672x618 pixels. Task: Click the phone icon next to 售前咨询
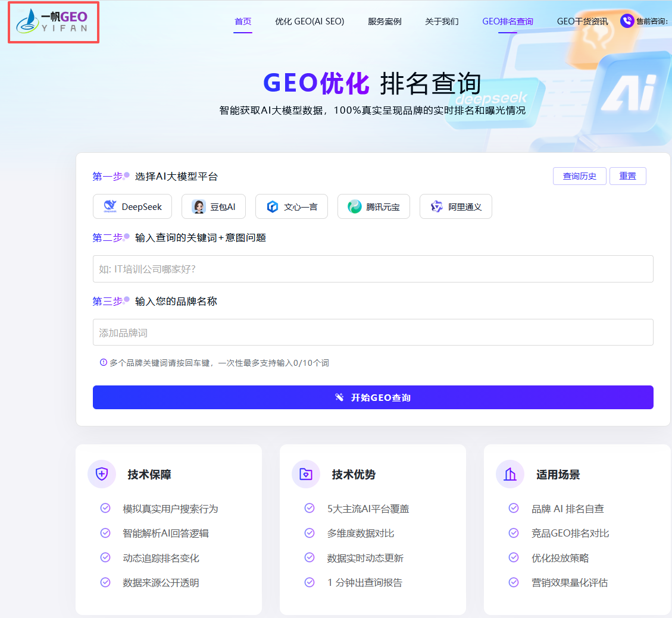click(627, 21)
